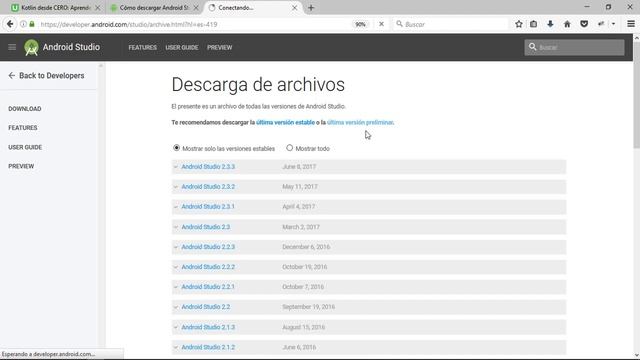640x360 pixels.
Task: Open USER GUIDE in the left sidebar
Action: tap(25, 147)
